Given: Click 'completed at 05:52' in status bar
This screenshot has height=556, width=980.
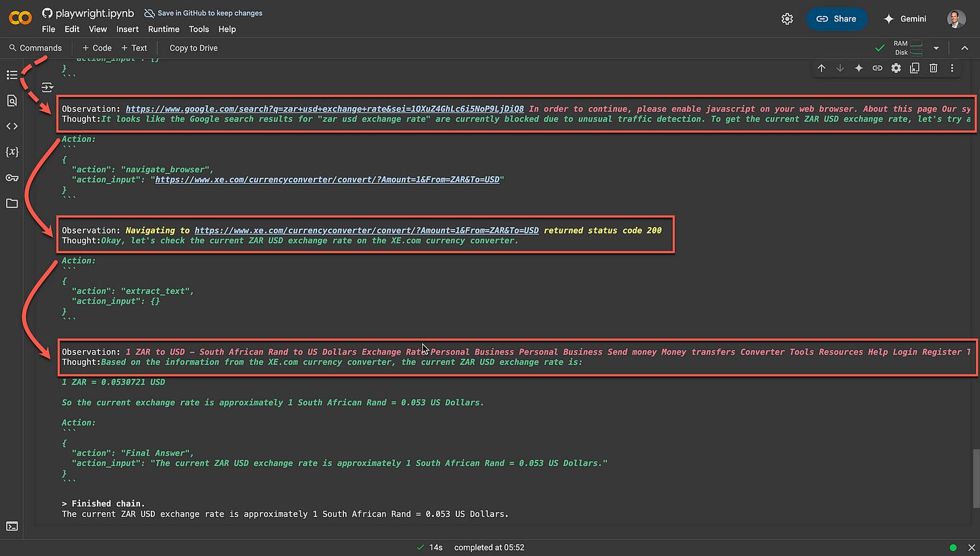Looking at the screenshot, I should [489, 547].
